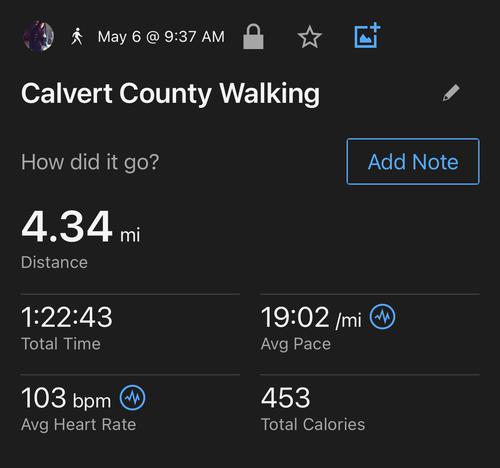Open the Avg Pace chart icon

(382, 317)
